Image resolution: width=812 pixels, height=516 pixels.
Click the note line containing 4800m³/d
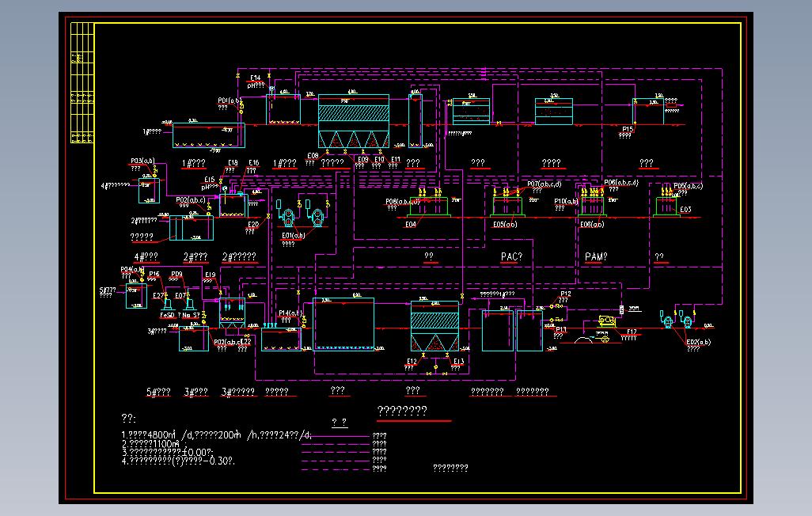[x=217, y=435]
